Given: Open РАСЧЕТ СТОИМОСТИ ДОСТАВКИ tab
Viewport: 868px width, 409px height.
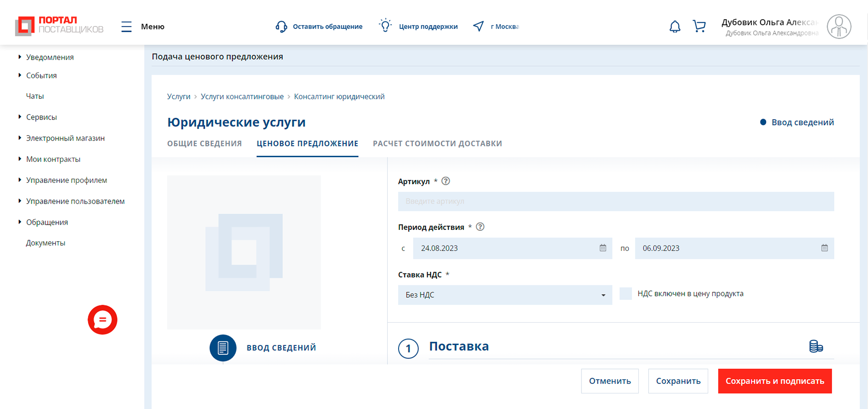Looking at the screenshot, I should (437, 143).
